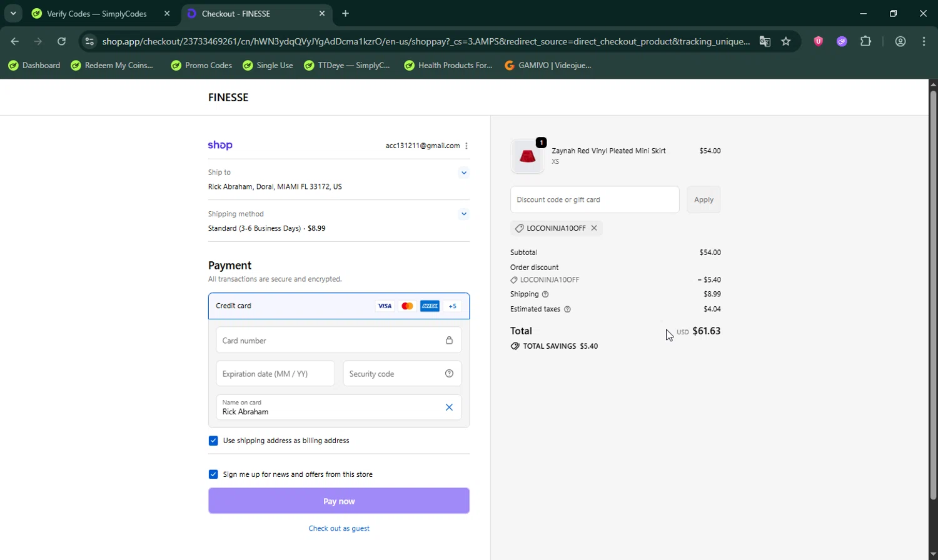Open the Single Use bookmark
Image resolution: width=938 pixels, height=560 pixels.
pos(268,65)
